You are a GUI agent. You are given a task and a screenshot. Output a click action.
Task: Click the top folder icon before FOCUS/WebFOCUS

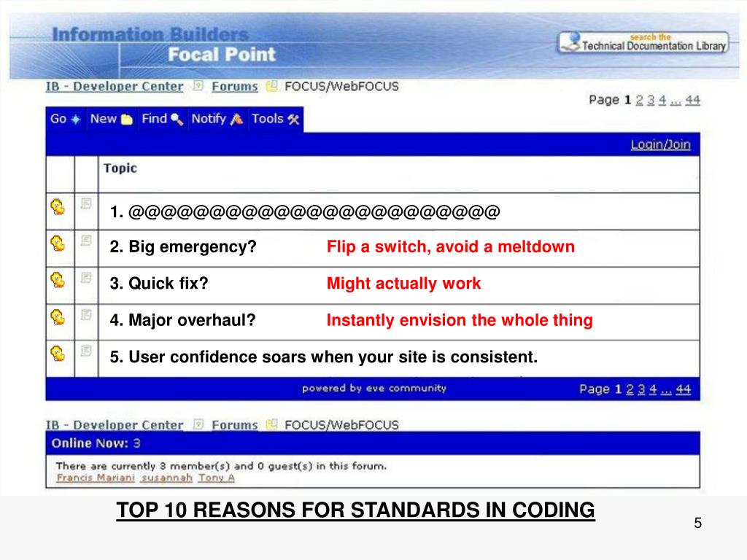(x=271, y=86)
